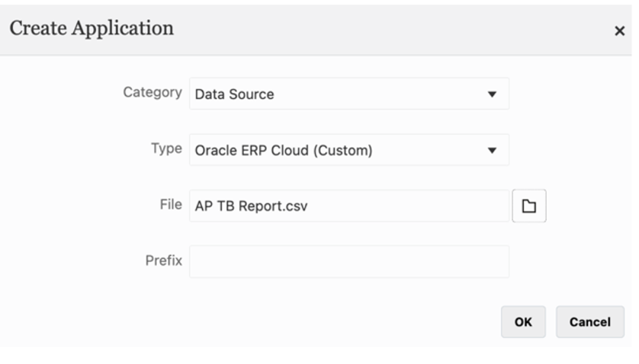639x364 pixels.
Task: Focus the empty Prefix input field
Action: point(348,261)
